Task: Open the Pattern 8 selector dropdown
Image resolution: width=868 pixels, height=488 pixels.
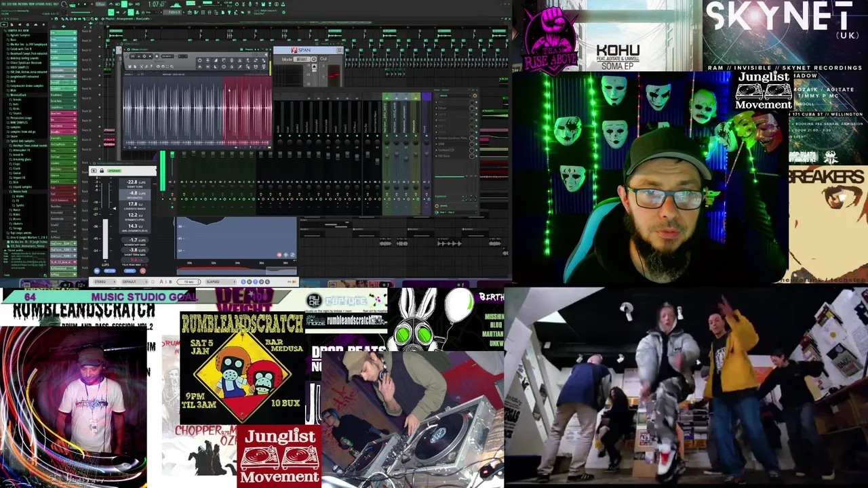Action: point(172,12)
